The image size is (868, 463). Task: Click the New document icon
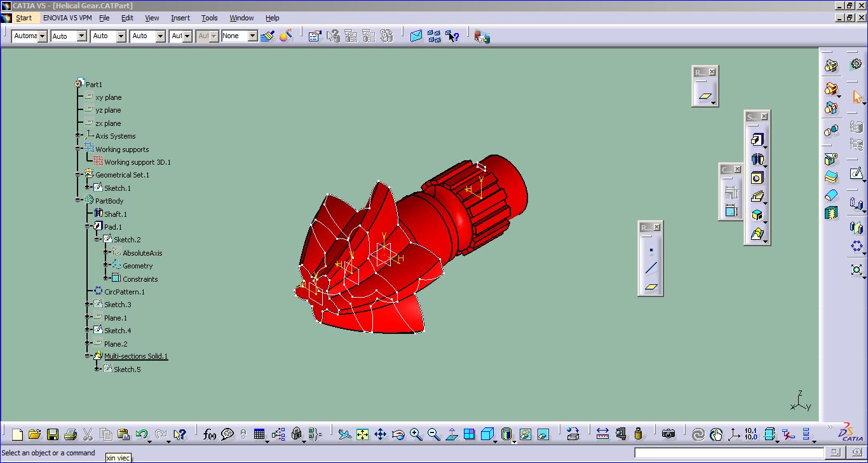(17, 434)
